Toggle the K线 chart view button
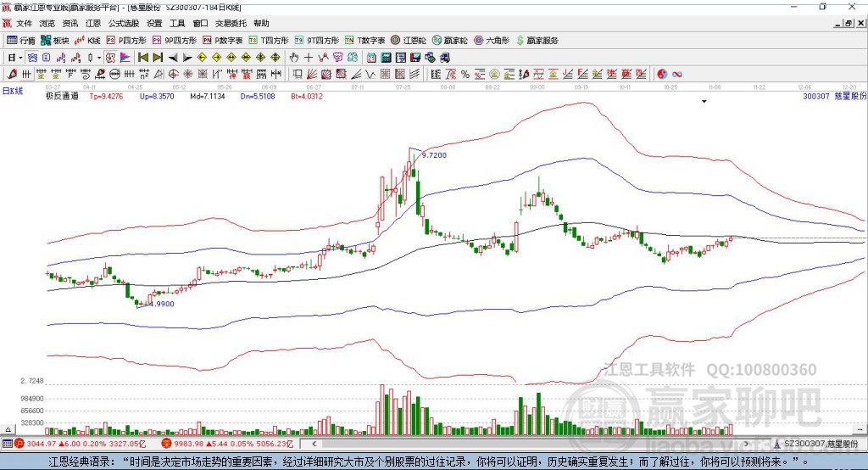Screen dimensions: 868x470 (87, 41)
